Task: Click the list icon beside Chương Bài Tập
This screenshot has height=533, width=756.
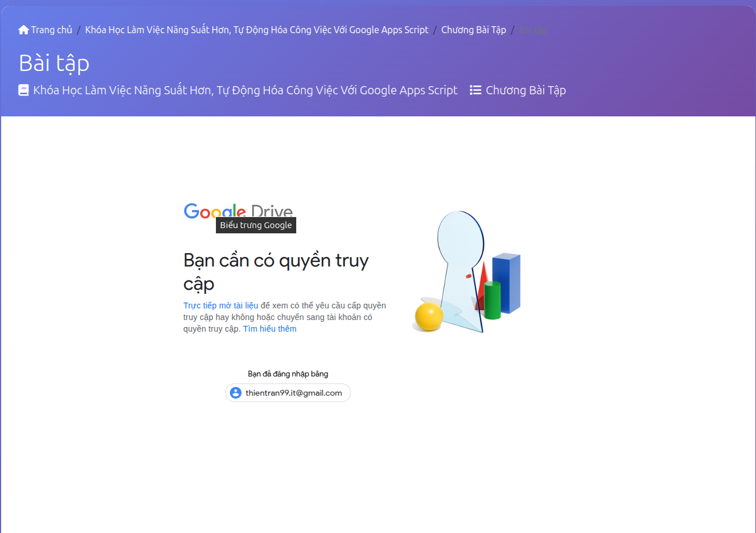Action: pos(475,90)
